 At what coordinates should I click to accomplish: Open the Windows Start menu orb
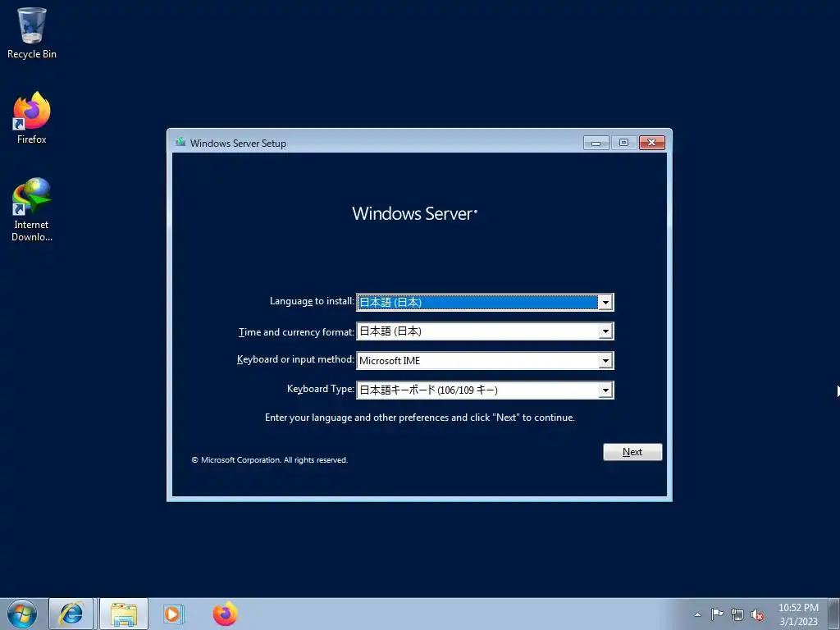click(x=22, y=614)
